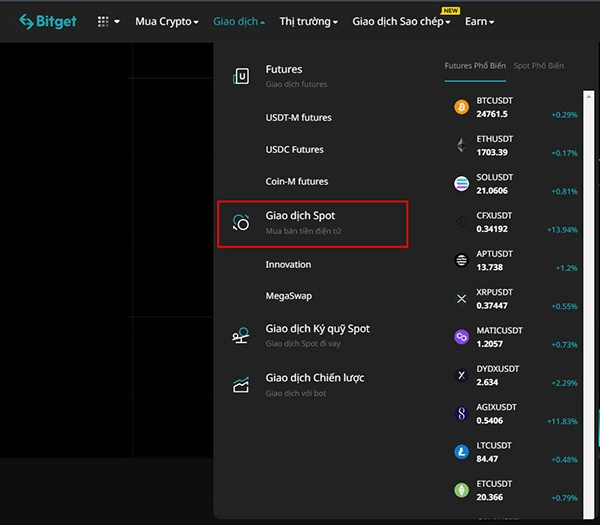Viewport: 600px width, 525px height.
Task: Click the Bitget logo
Action: tap(48, 21)
